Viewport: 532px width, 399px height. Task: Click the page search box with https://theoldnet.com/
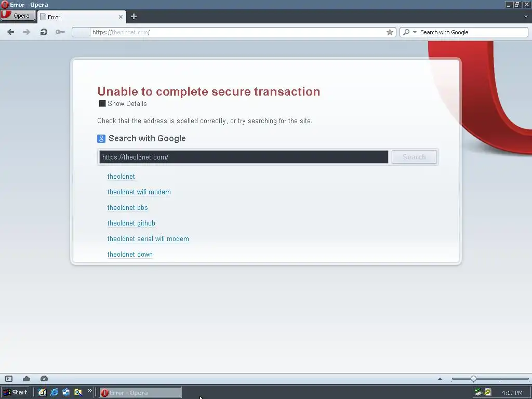click(x=244, y=157)
